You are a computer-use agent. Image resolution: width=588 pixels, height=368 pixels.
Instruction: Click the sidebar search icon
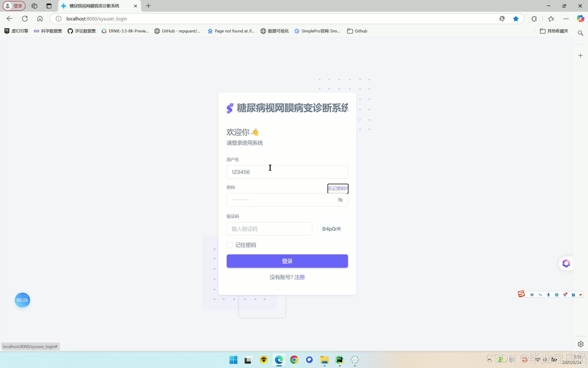point(580,33)
